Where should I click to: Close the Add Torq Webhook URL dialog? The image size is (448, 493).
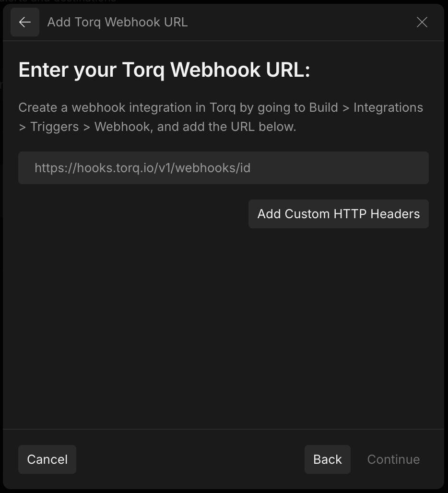422,22
